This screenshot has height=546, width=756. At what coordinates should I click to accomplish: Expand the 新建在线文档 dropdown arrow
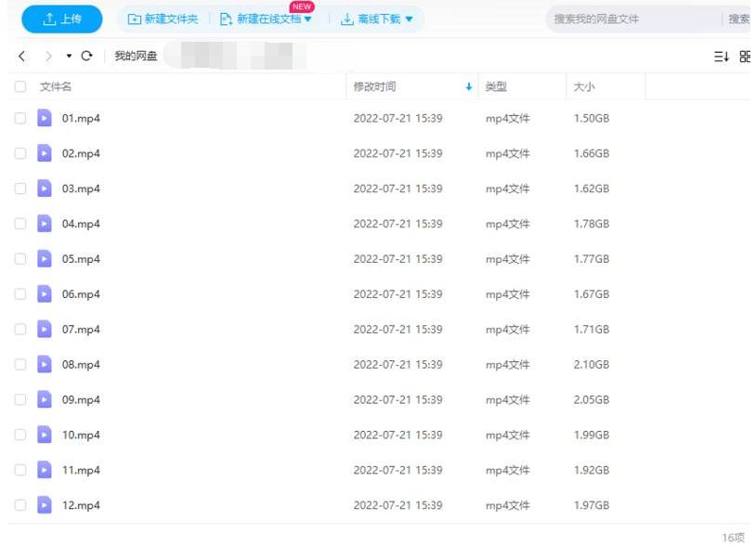pos(309,19)
